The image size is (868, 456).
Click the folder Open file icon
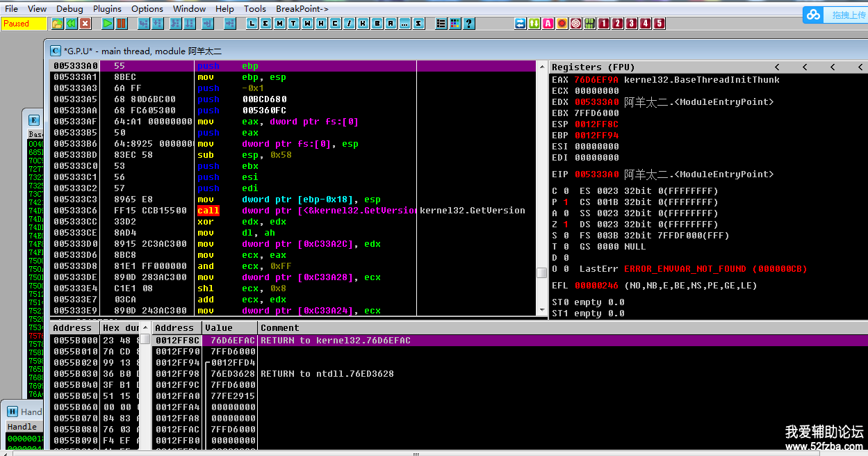click(x=57, y=24)
